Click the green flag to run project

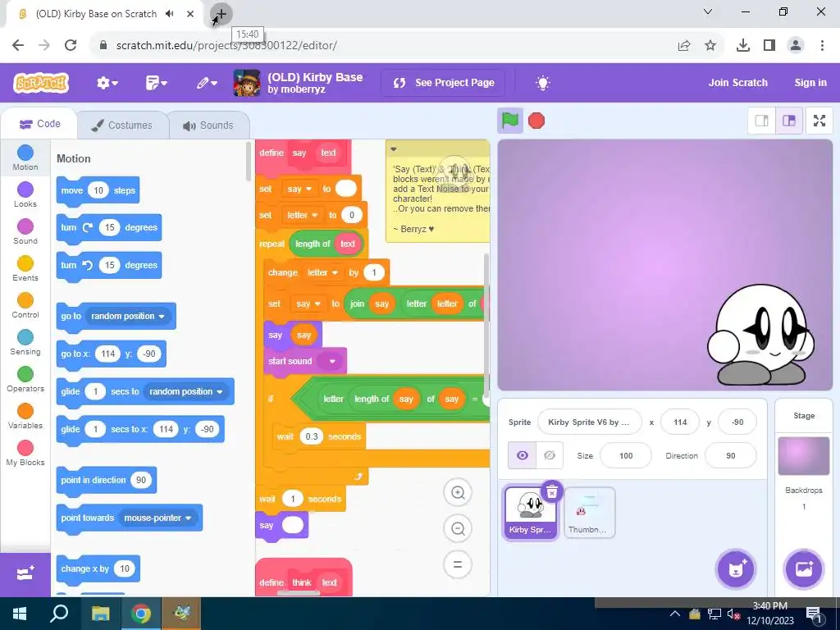(x=509, y=121)
